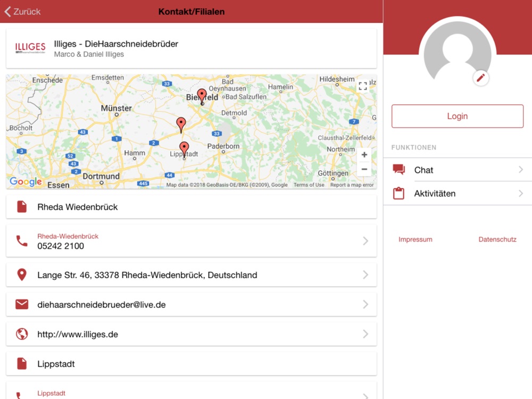This screenshot has width=532, height=399.
Task: Tap the globe website icon
Action: [x=22, y=334]
